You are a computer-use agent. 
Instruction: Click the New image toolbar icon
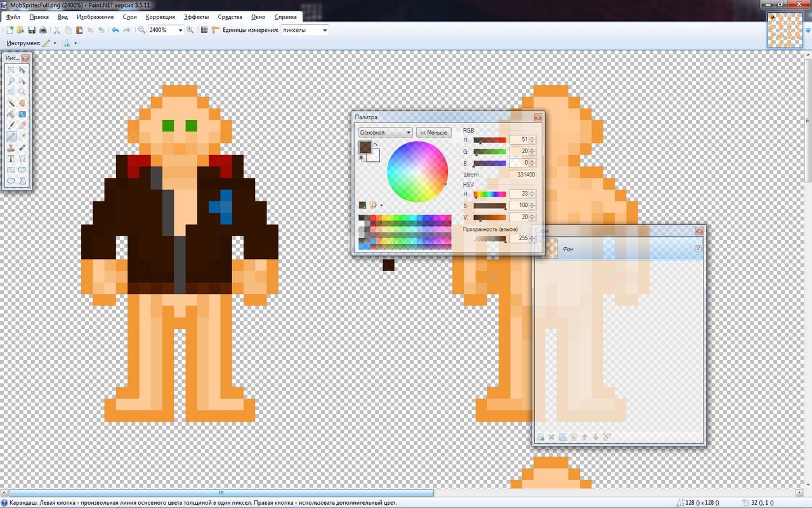(x=10, y=30)
